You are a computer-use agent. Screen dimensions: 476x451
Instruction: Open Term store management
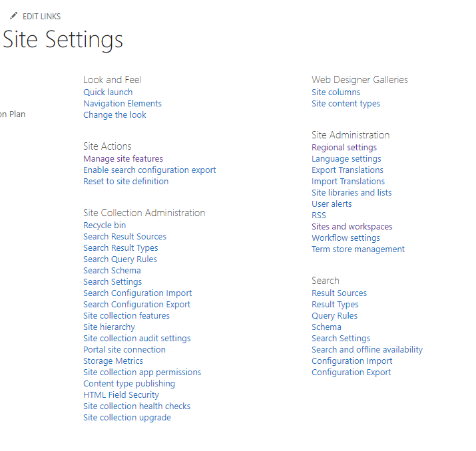pos(358,249)
